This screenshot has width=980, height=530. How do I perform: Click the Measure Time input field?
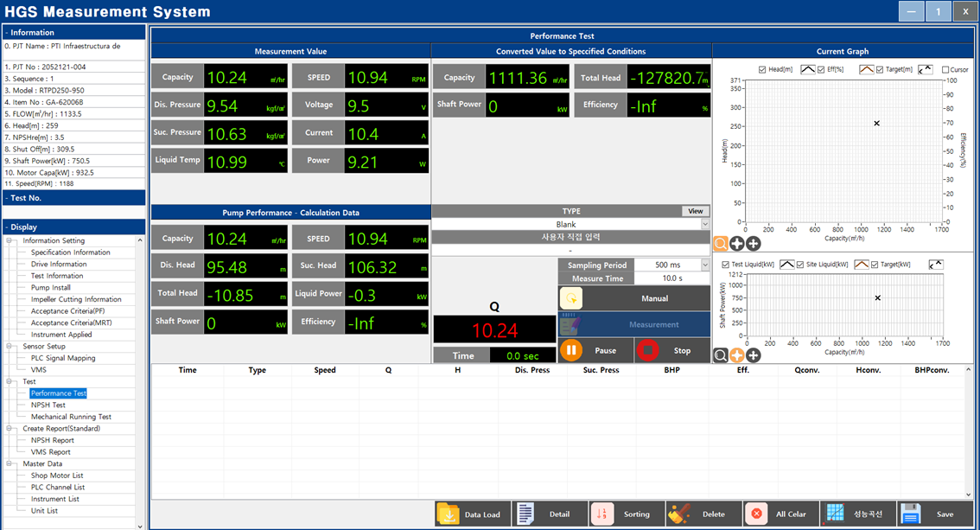(671, 278)
